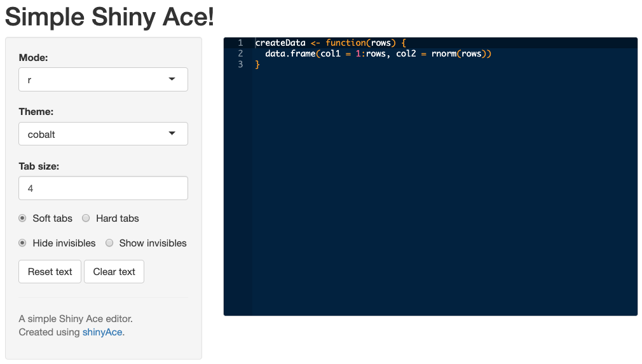Click line number 1 in editor gutter
The height and width of the screenshot is (364, 642).
coord(240,43)
